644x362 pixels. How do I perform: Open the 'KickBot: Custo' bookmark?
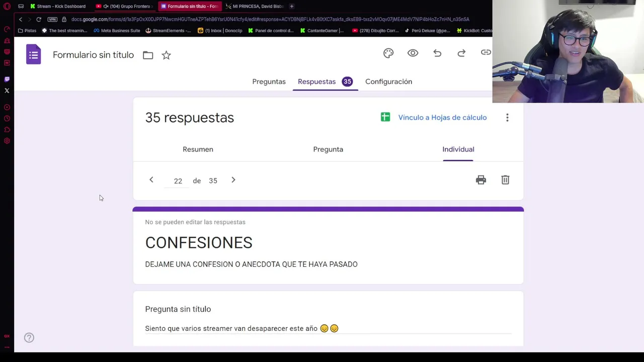click(474, 31)
